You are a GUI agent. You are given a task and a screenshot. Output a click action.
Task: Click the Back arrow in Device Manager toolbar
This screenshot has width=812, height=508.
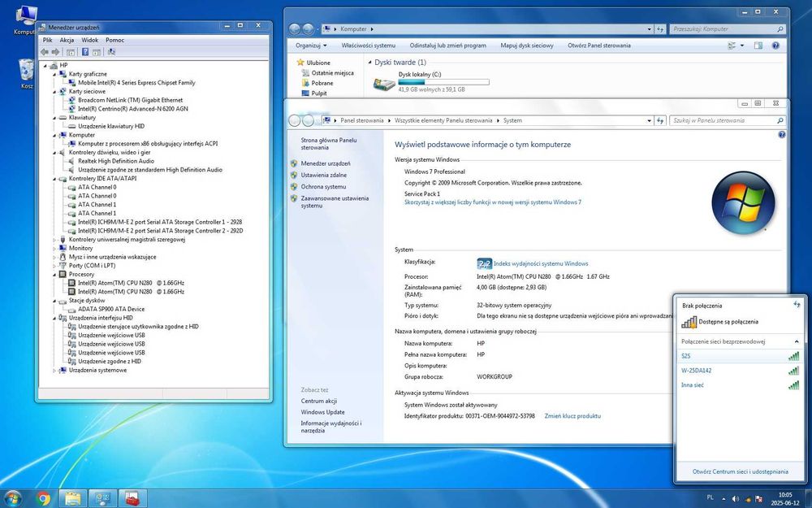(45, 52)
